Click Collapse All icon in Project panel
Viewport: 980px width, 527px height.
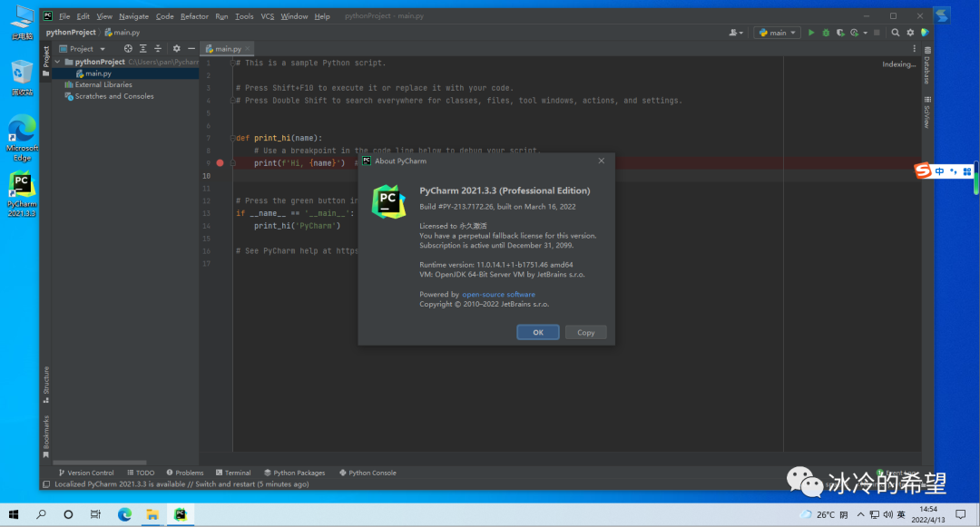(x=158, y=49)
